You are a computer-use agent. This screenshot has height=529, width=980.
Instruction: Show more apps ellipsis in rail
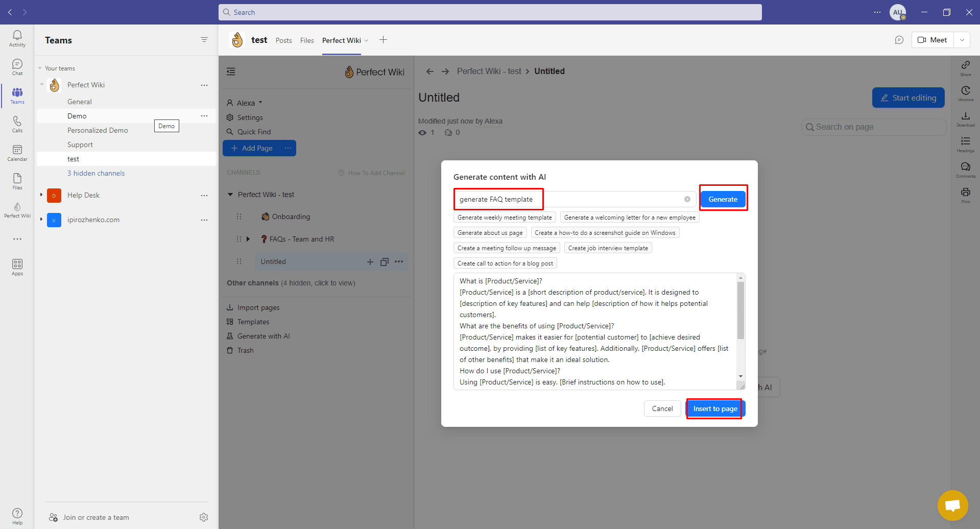(x=17, y=239)
